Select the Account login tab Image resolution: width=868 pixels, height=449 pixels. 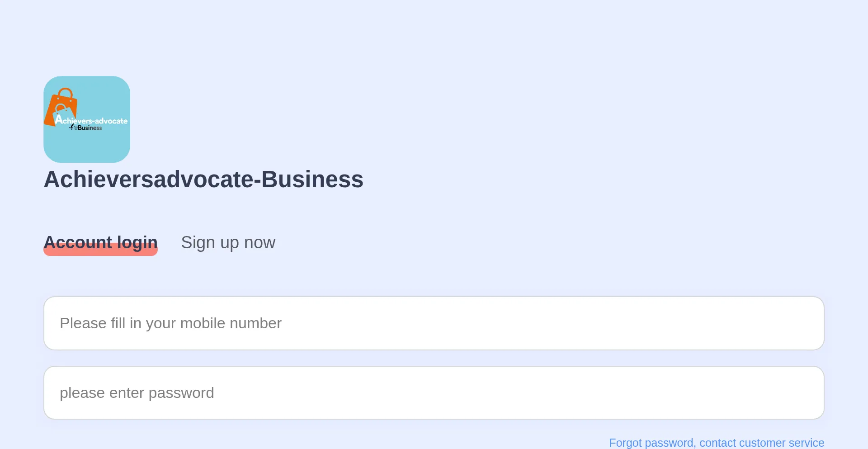[100, 242]
